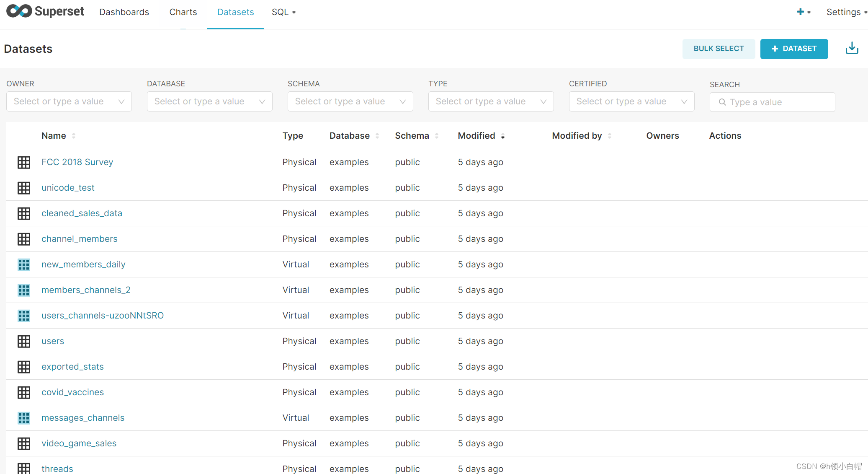
Task: Click the virtual icon for users_channels-uzooNNtSRO
Action: click(x=24, y=316)
